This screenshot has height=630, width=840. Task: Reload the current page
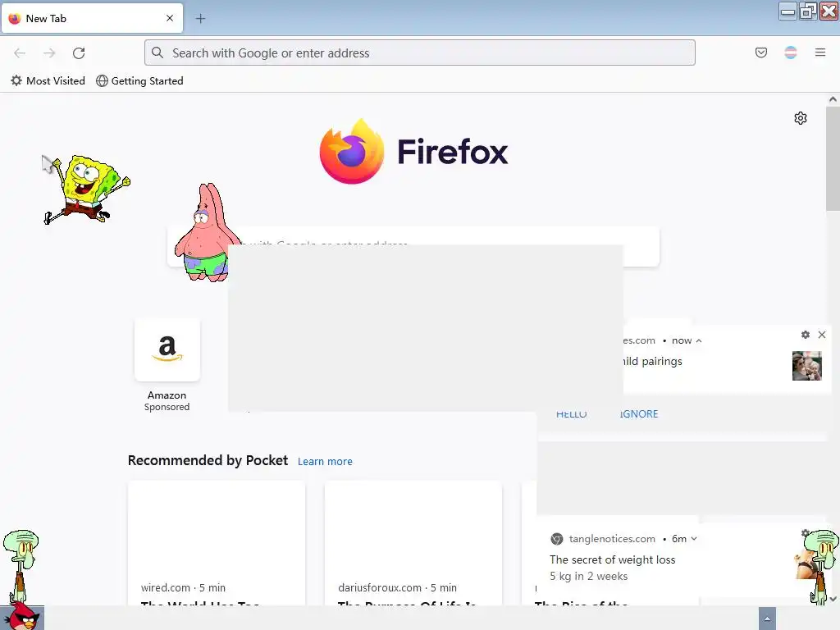(79, 53)
